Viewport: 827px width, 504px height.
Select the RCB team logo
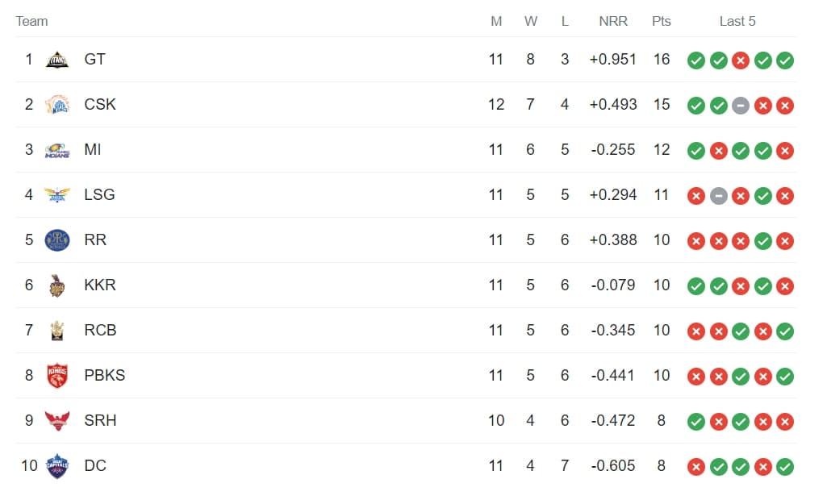[x=57, y=331]
